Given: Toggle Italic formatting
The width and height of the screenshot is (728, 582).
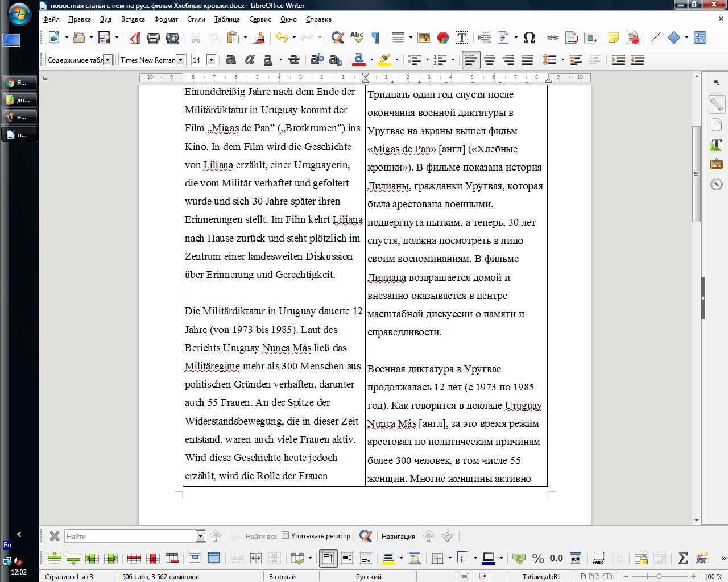Looking at the screenshot, I should click(249, 60).
